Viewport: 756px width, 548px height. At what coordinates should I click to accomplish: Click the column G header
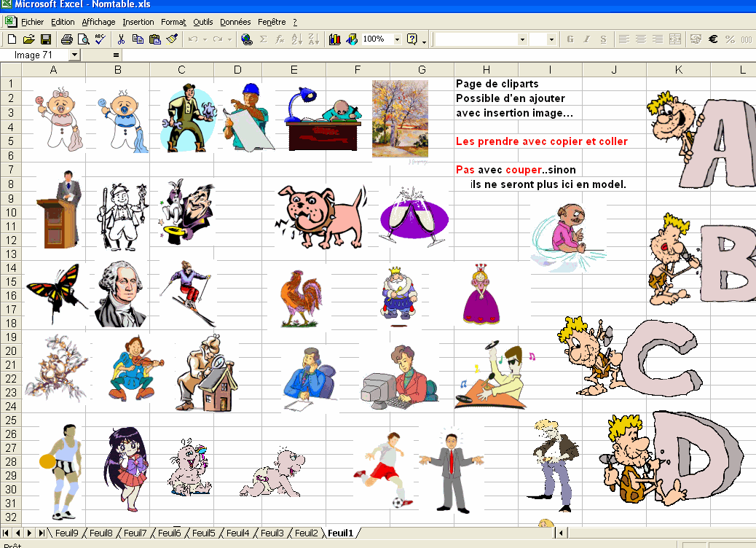tap(422, 70)
